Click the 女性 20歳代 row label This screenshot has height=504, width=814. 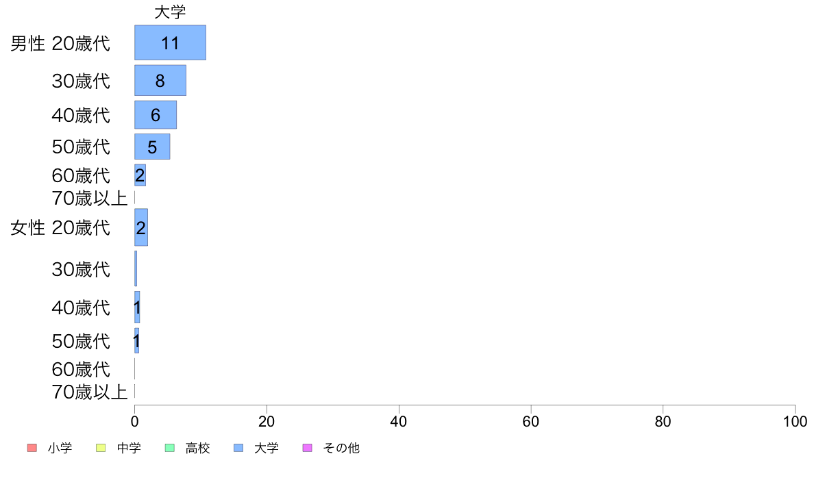point(60,228)
